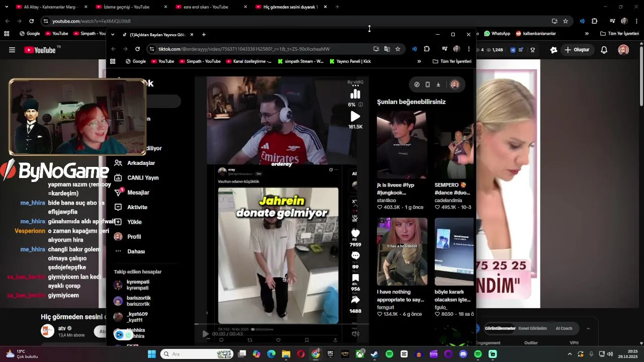
Task: Reload the TikTok browser window page
Action: [x=137, y=49]
